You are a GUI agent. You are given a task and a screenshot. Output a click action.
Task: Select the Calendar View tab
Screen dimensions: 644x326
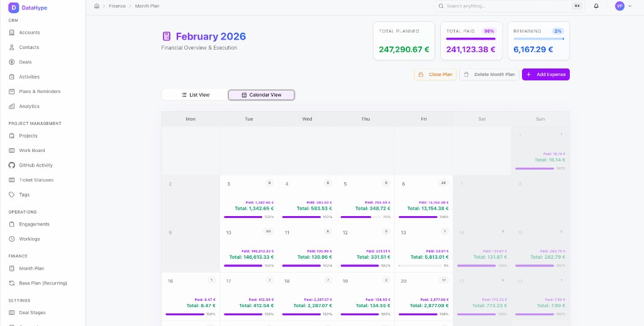[x=261, y=95]
